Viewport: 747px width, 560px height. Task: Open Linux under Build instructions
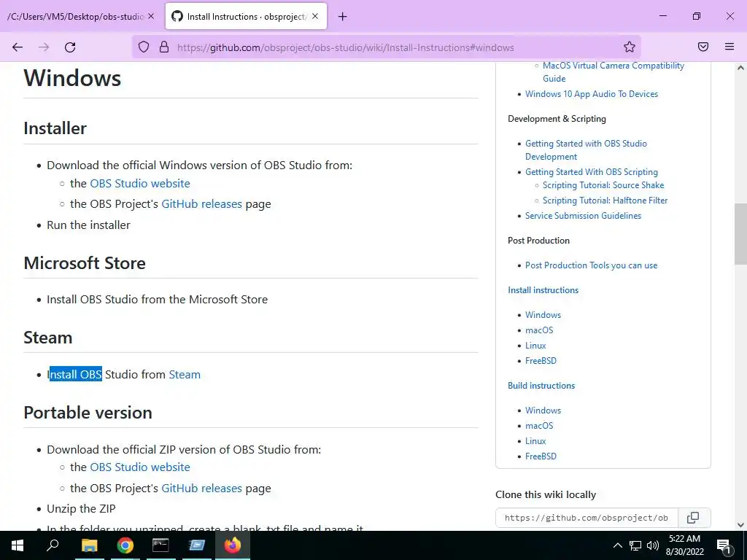[x=535, y=441]
